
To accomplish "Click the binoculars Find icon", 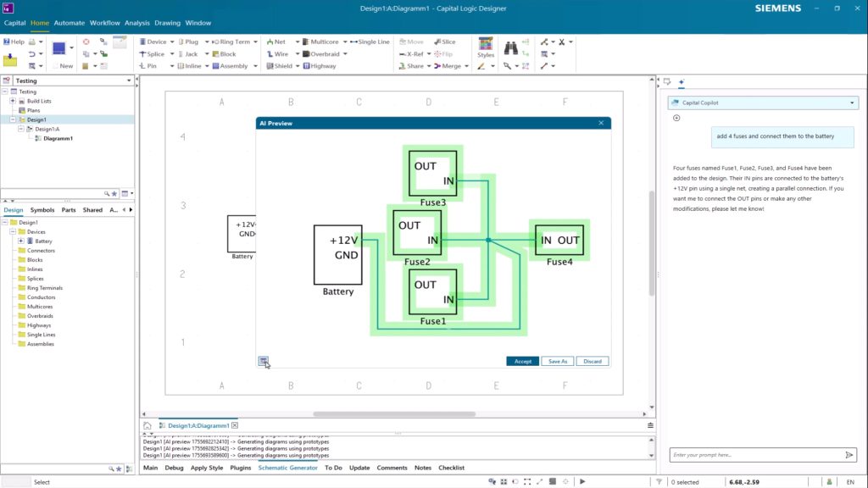I will pos(510,48).
